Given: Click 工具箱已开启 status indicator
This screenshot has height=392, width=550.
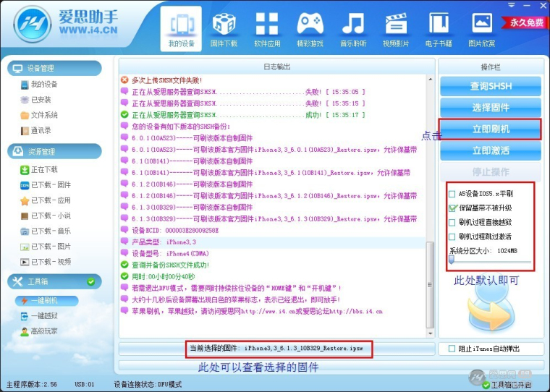Looking at the screenshot, I should 507,385.
